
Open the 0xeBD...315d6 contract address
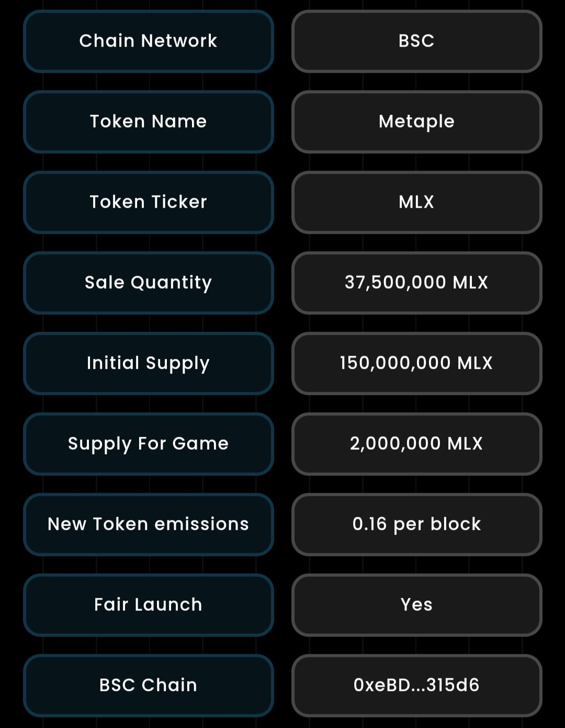pos(416,686)
